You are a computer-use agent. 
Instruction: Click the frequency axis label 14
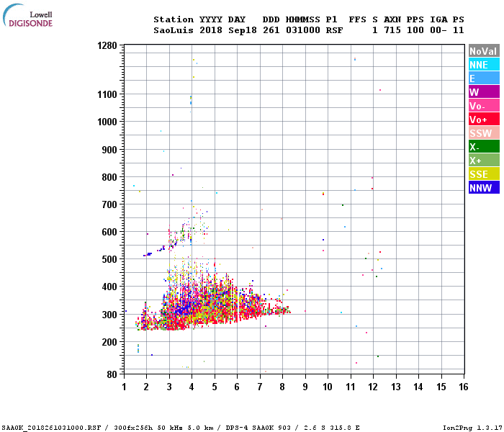pyautogui.click(x=418, y=387)
